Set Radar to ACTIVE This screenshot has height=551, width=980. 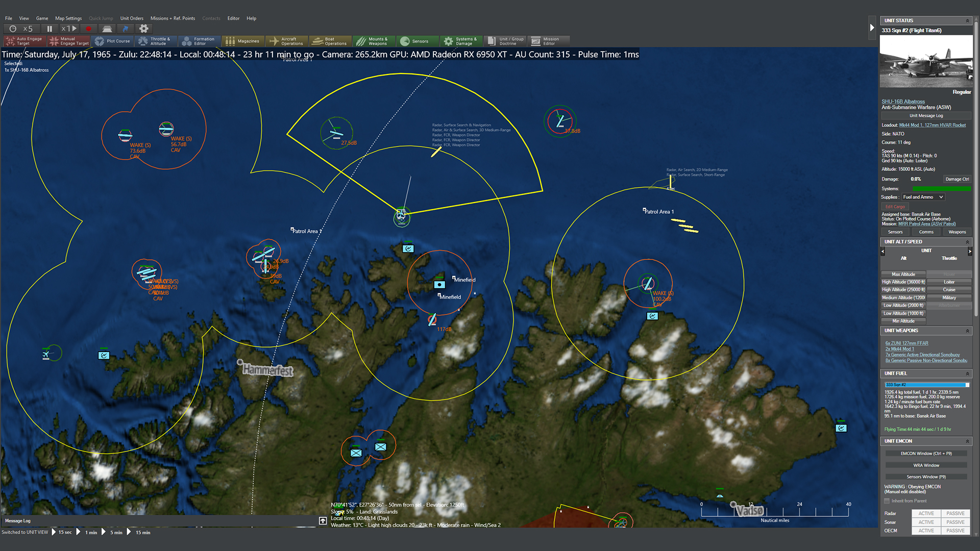coord(926,514)
